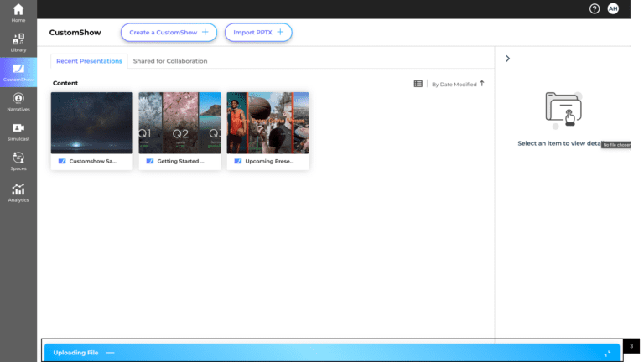The image size is (644, 362).
Task: Click the Import PPTX button
Action: tap(258, 33)
